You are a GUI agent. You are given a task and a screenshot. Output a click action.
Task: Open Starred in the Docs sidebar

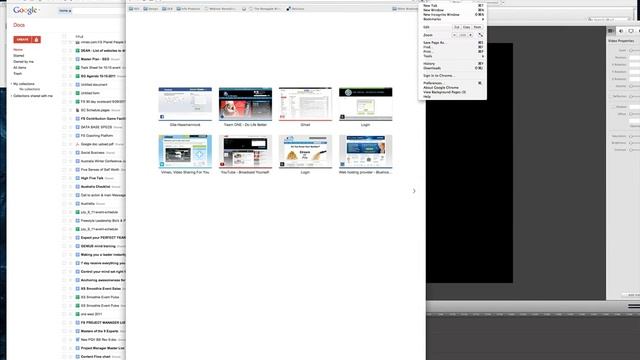[19, 56]
